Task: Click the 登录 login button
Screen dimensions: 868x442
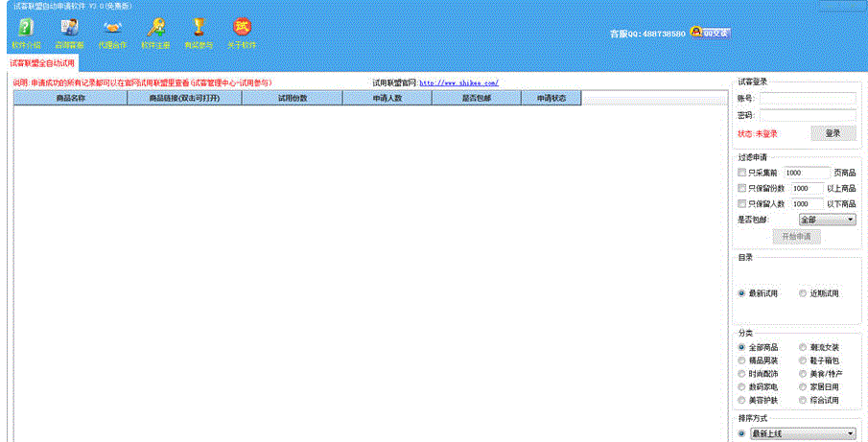Action: click(x=833, y=133)
